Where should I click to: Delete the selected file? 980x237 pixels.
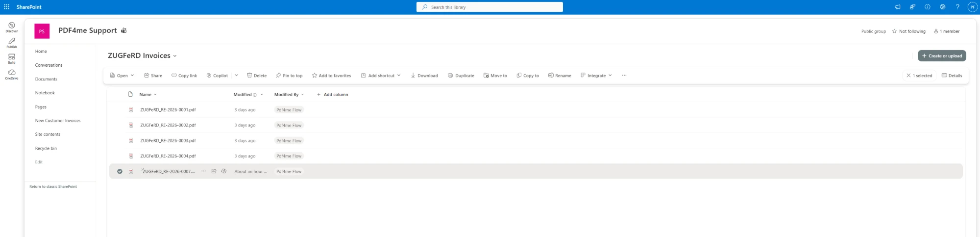257,76
